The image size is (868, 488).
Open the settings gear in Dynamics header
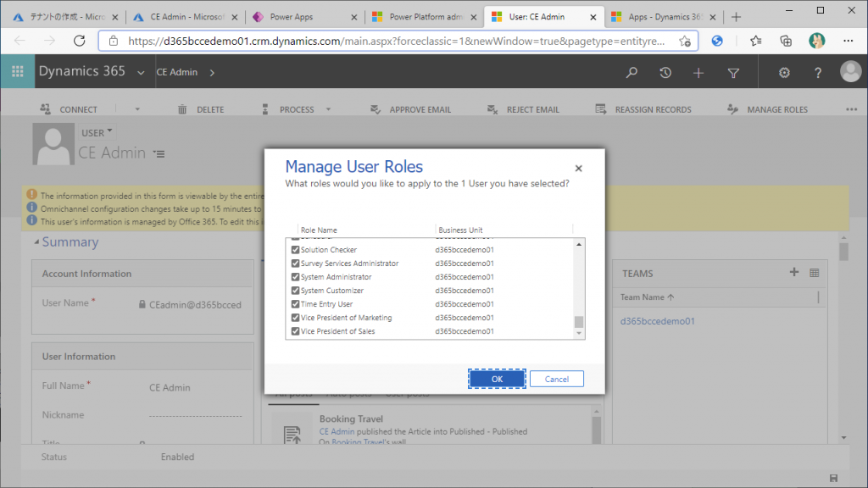coord(784,73)
